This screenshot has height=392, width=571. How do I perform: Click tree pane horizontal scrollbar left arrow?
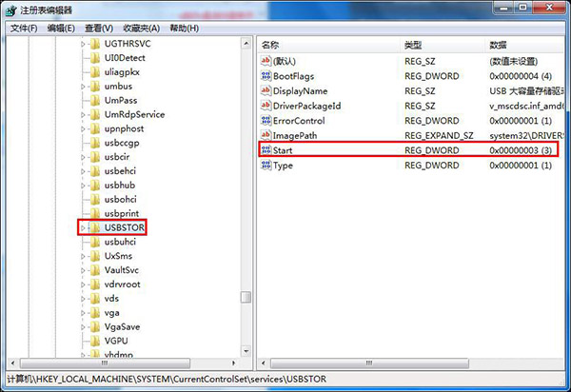[12, 363]
